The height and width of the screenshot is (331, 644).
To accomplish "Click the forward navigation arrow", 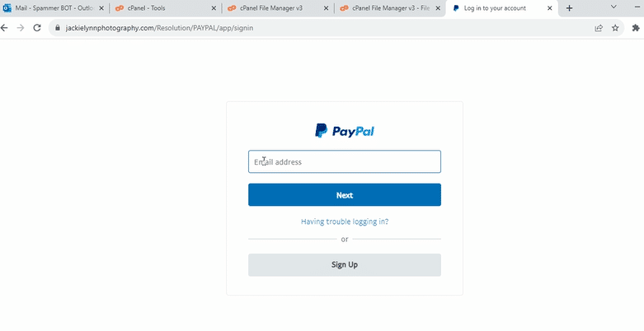I will pyautogui.click(x=21, y=28).
